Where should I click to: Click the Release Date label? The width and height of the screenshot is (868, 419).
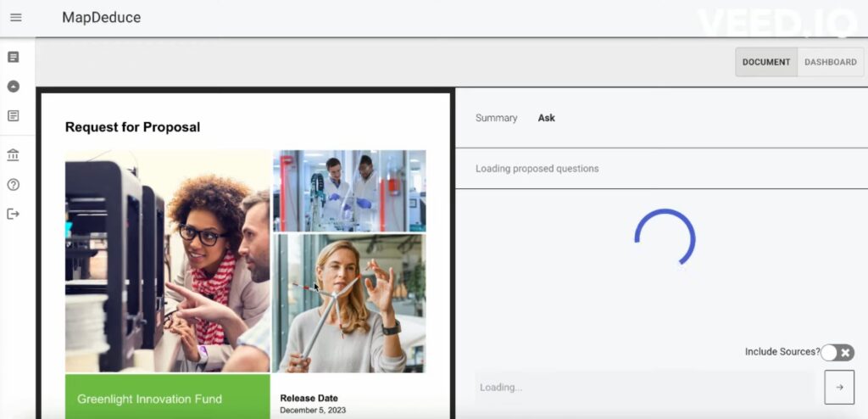(309, 398)
